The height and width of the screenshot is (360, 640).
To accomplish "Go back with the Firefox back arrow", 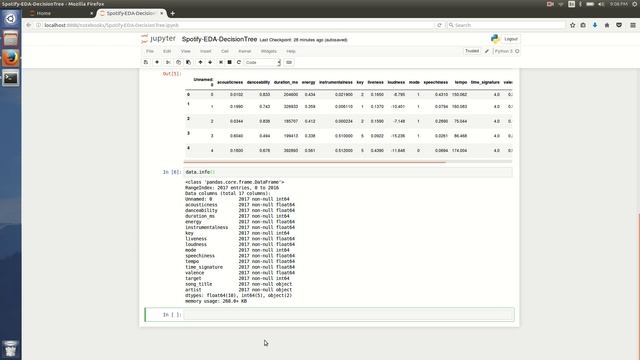I will pos(28,25).
